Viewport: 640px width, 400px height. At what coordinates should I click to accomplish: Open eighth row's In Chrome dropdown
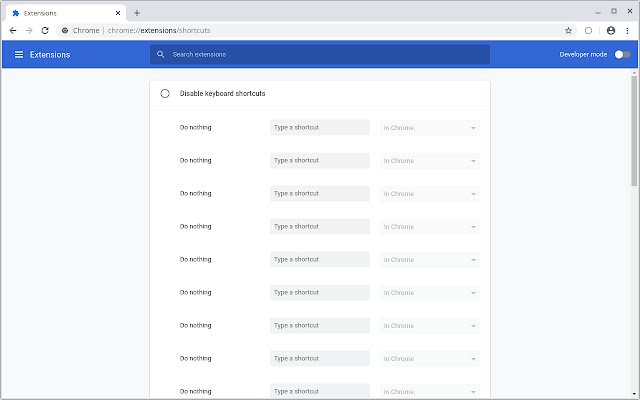pyautogui.click(x=430, y=359)
